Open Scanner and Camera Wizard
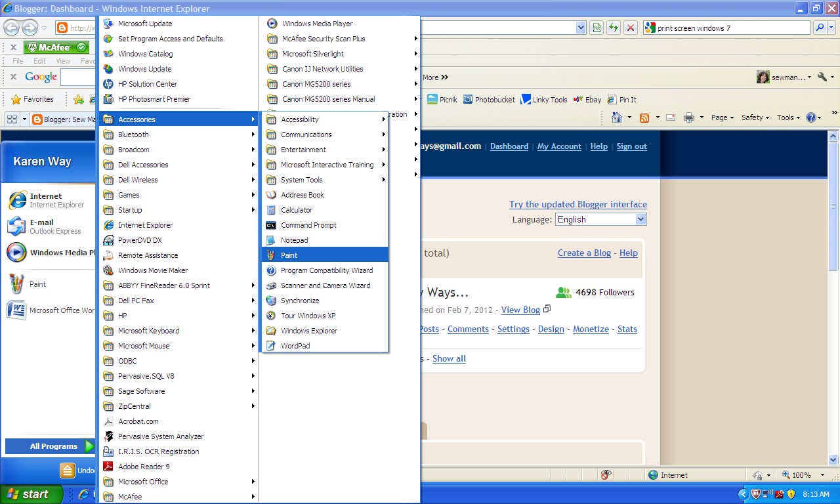Screen dimensions: 840x504 [325, 285]
